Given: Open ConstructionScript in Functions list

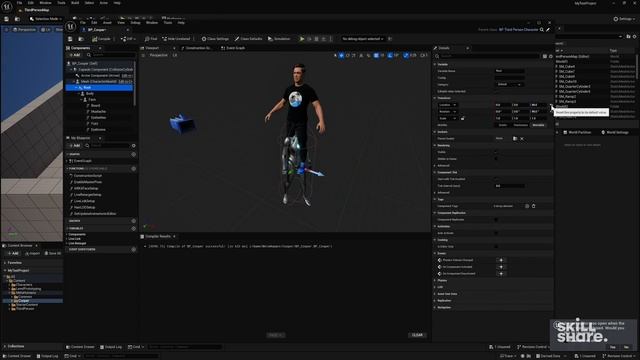Looking at the screenshot, I should (x=88, y=176).
